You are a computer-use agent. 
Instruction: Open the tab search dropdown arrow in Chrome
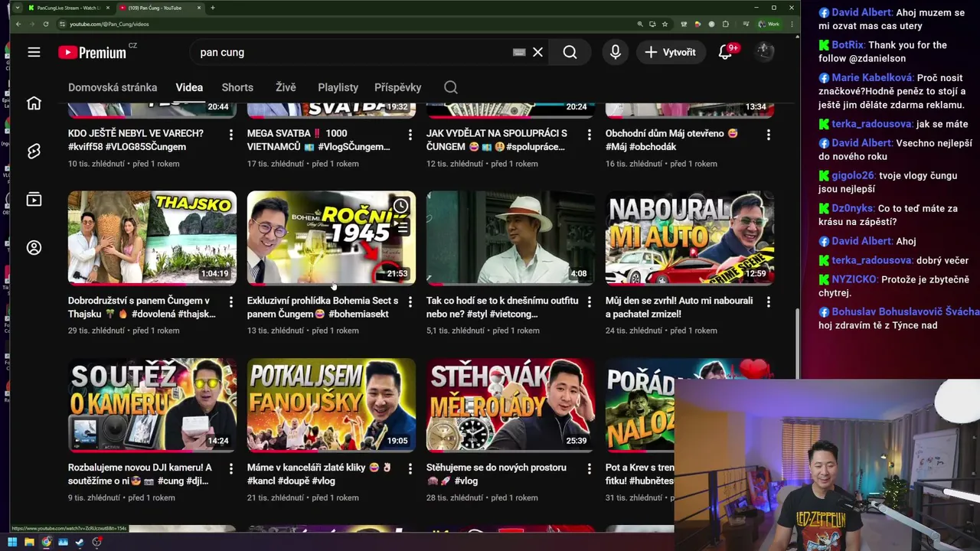(17, 8)
